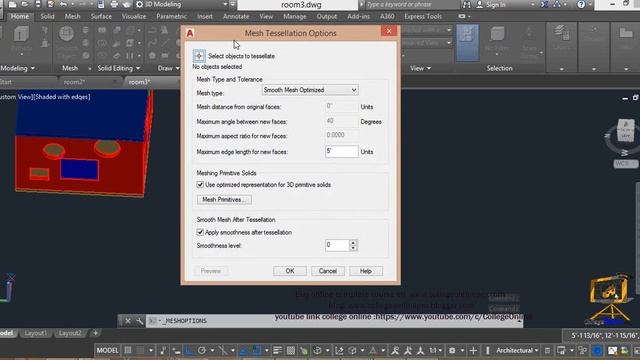This screenshot has width=640, height=360.
Task: Click the Undo arrow in Quick Access toolbar
Action: coord(63,4)
